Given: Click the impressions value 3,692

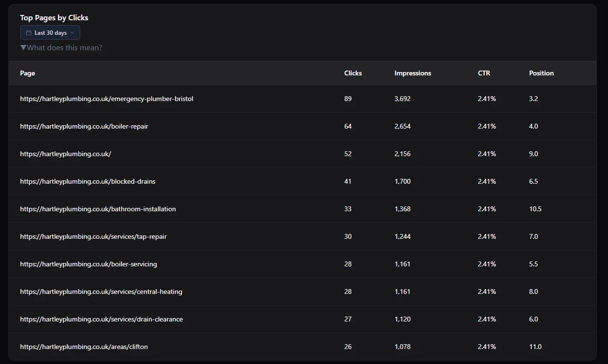Looking at the screenshot, I should pyautogui.click(x=403, y=99).
